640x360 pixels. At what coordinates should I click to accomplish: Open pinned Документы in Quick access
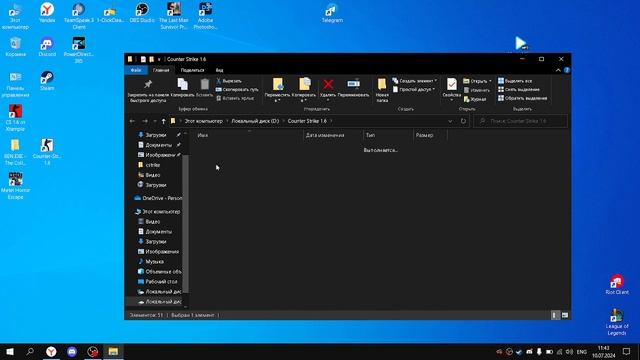[x=158, y=145]
